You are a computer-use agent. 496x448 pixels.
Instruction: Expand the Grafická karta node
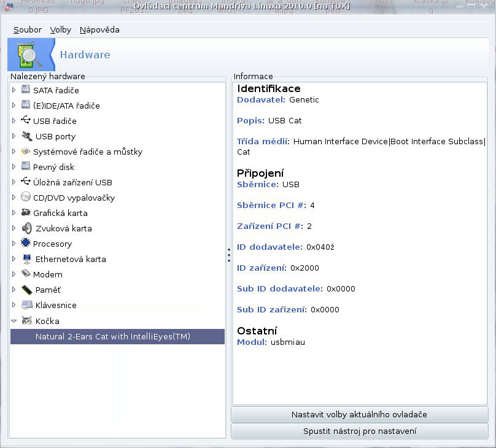point(14,213)
